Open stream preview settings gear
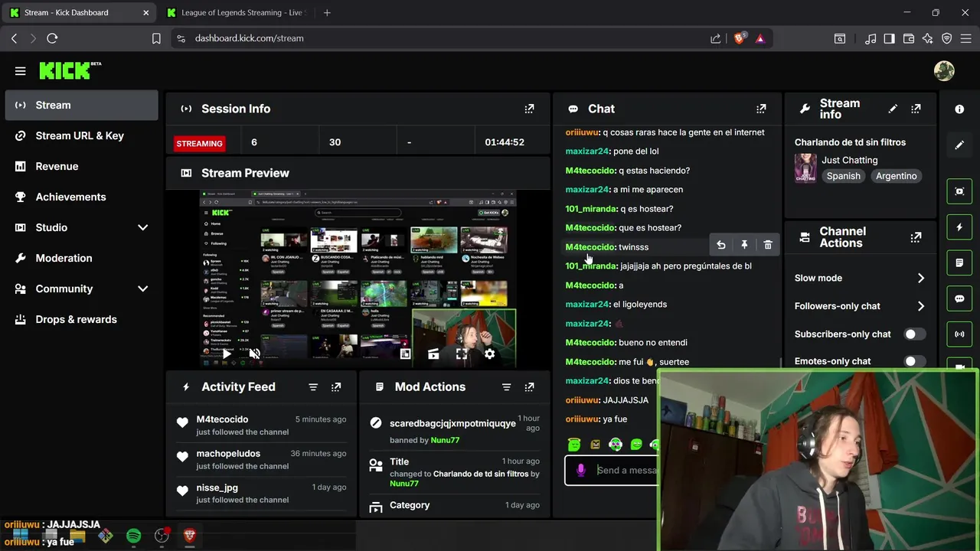980x551 pixels. (x=489, y=354)
